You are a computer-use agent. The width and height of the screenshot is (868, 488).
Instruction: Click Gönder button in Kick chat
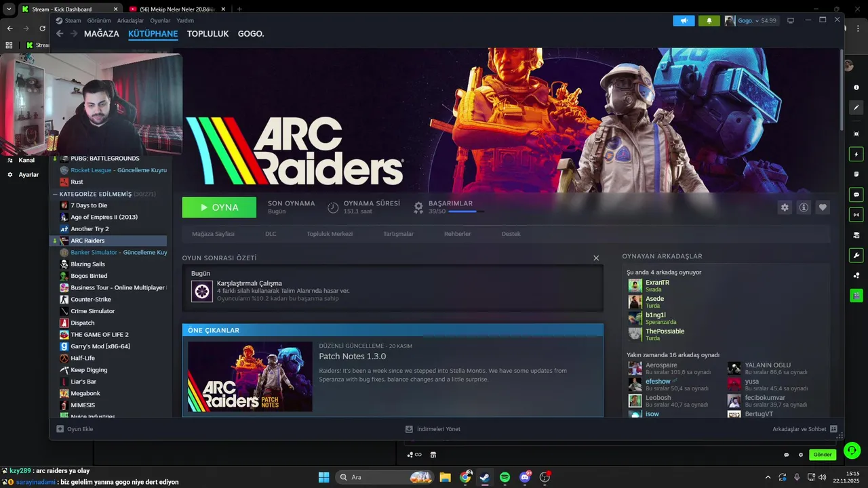pyautogui.click(x=823, y=455)
